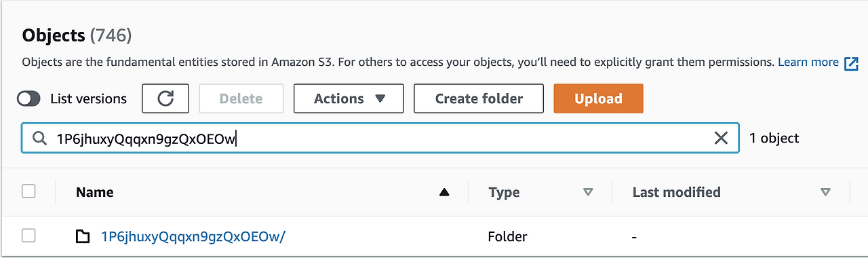
Task: Sort by the Name column header
Action: coord(94,192)
